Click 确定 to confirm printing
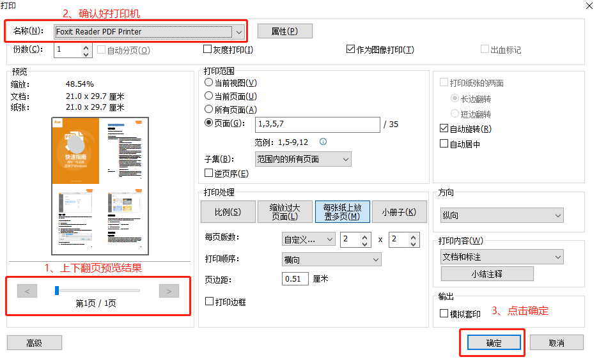The image size is (599, 364). pyautogui.click(x=494, y=343)
